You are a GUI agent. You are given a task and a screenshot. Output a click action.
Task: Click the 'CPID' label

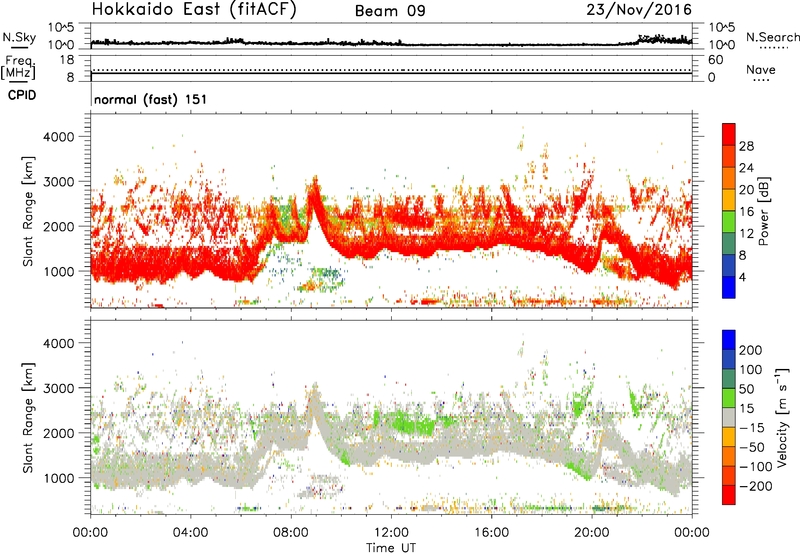(x=22, y=95)
